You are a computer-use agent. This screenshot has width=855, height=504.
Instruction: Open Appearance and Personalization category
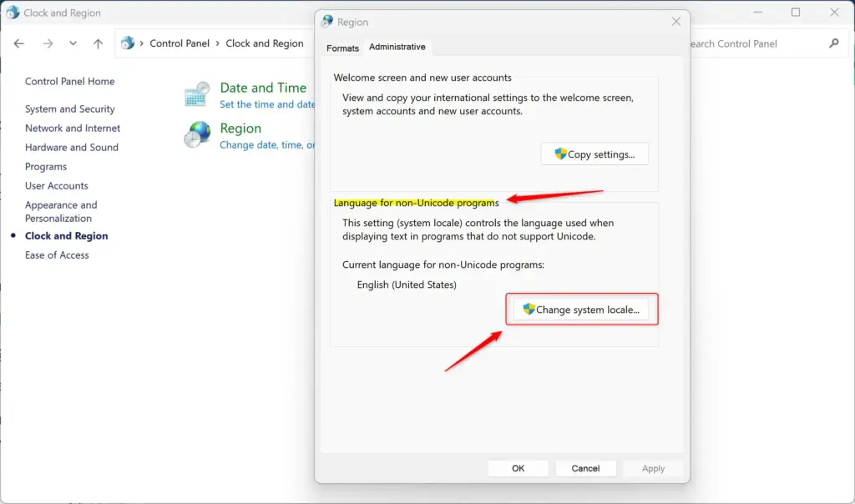pyautogui.click(x=61, y=211)
